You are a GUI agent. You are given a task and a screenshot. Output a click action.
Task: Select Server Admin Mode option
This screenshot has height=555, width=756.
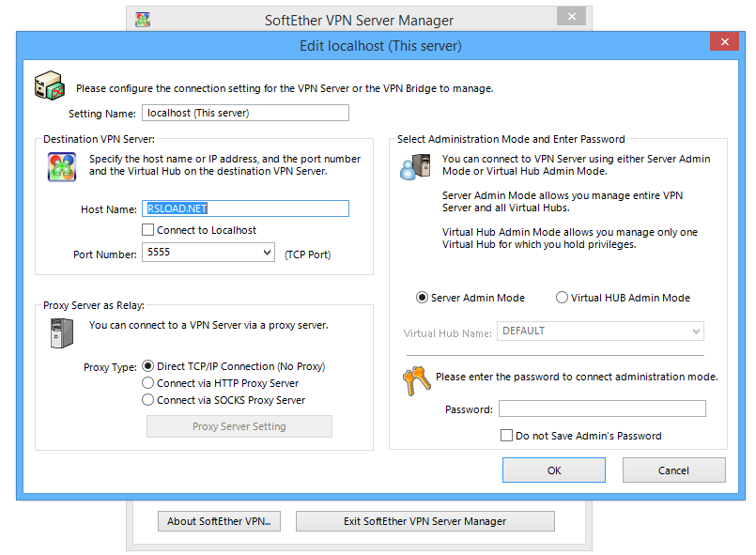[422, 298]
